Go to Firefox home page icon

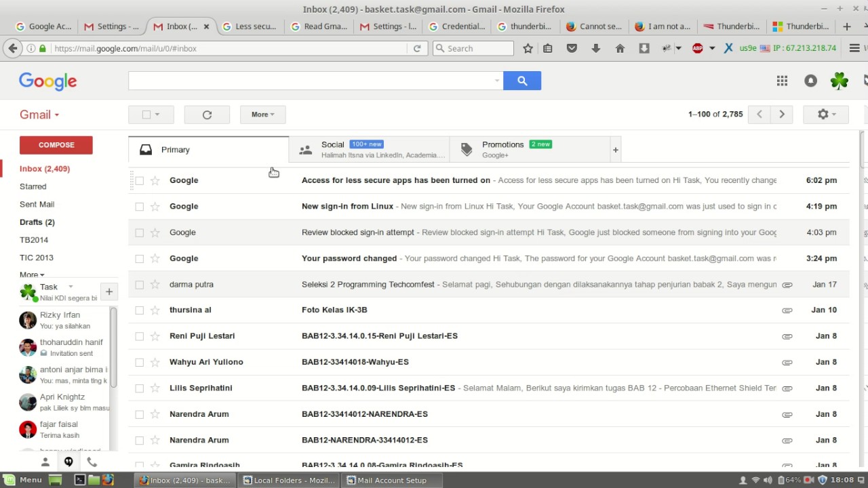pos(620,48)
